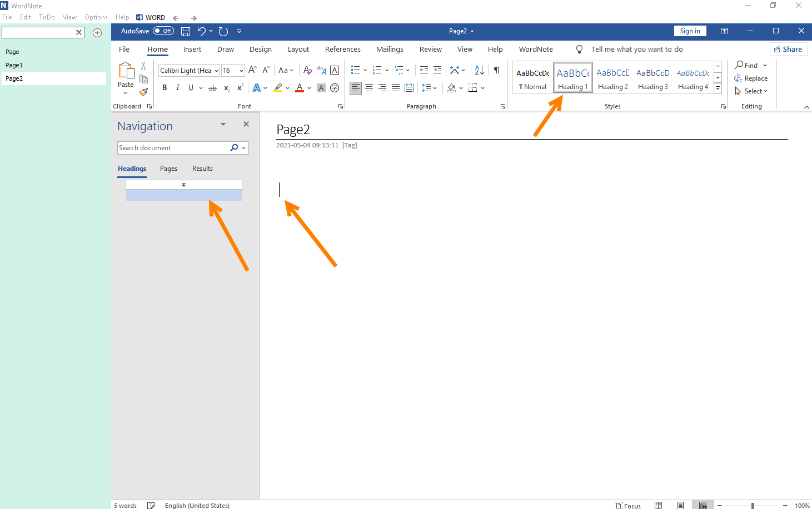Justify the paragraph text
This screenshot has height=509, width=812.
[x=396, y=88]
